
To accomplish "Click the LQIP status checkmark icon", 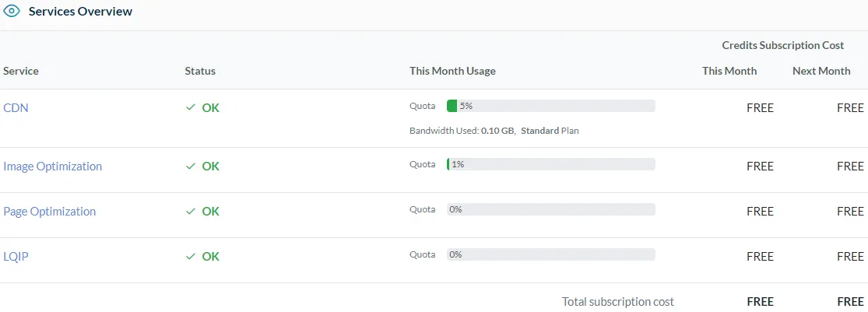I will point(191,257).
